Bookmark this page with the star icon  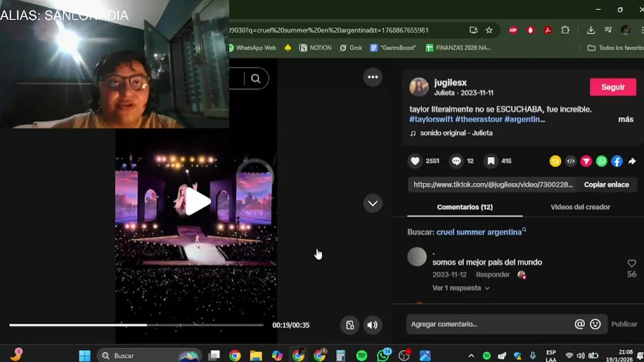(489, 30)
